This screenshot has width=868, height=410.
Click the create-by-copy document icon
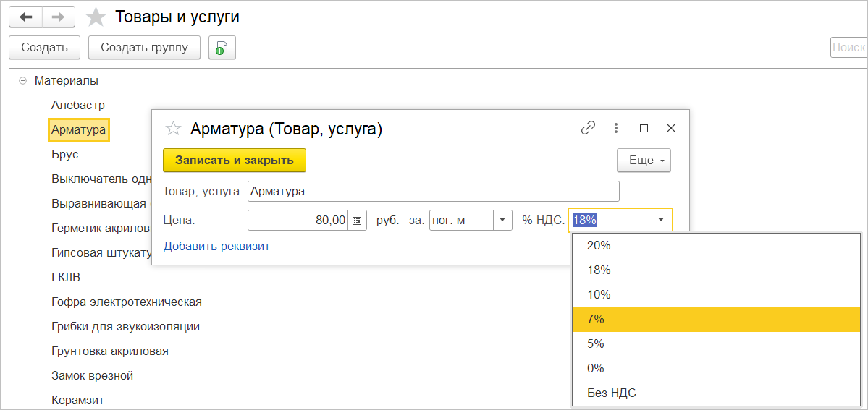pyautogui.click(x=222, y=48)
